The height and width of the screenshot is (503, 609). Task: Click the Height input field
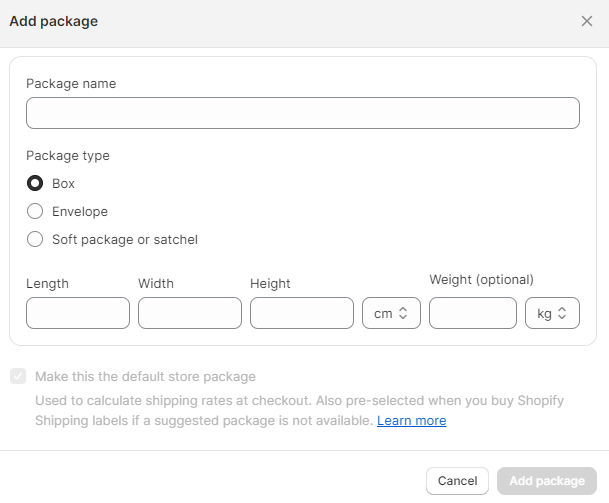[302, 313]
